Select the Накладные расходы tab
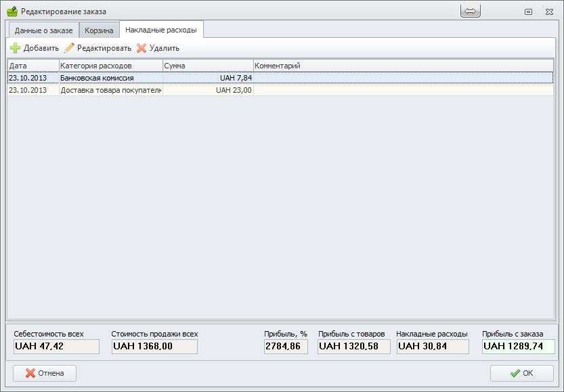 point(161,30)
